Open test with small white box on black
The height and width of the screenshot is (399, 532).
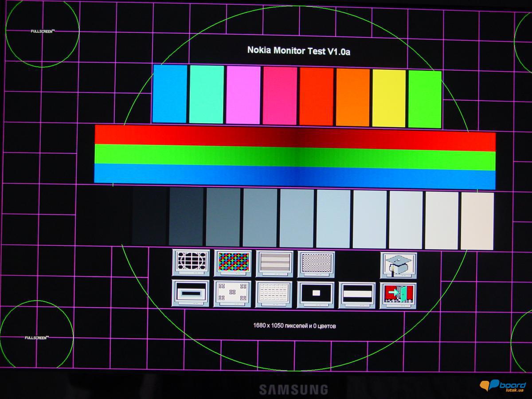click(316, 294)
